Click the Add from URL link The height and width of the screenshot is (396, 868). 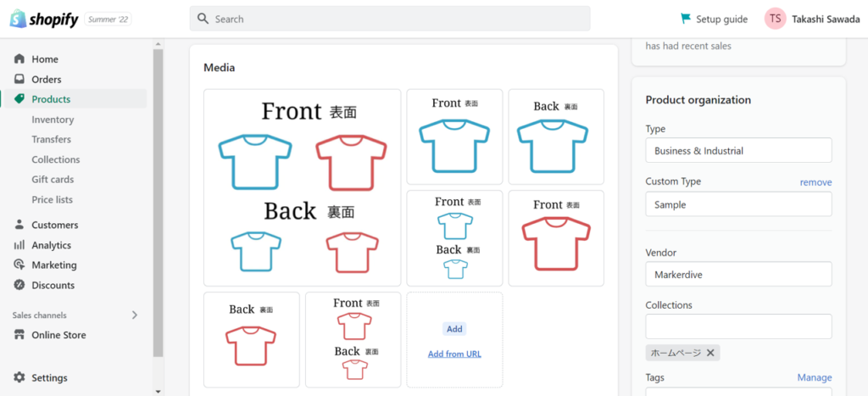tap(454, 354)
